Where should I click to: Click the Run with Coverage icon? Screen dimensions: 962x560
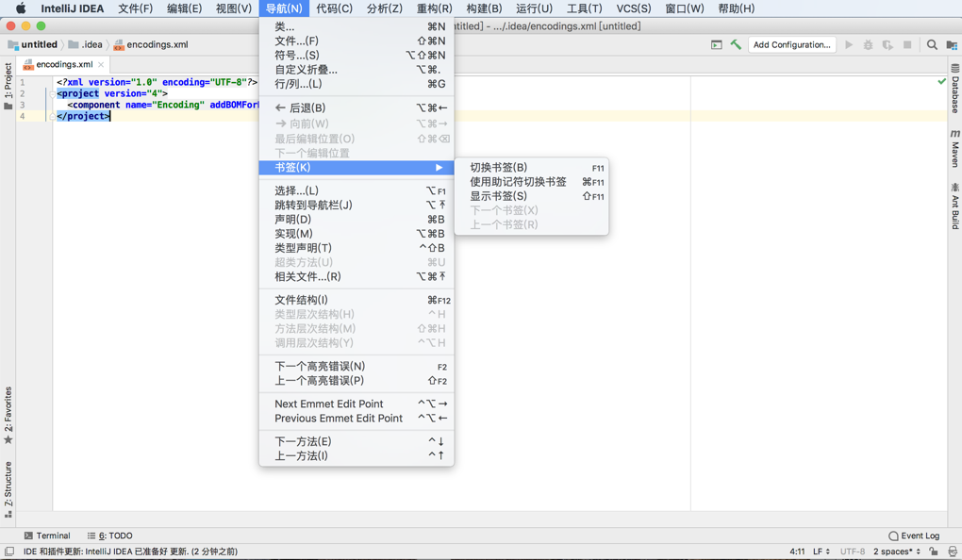(887, 44)
